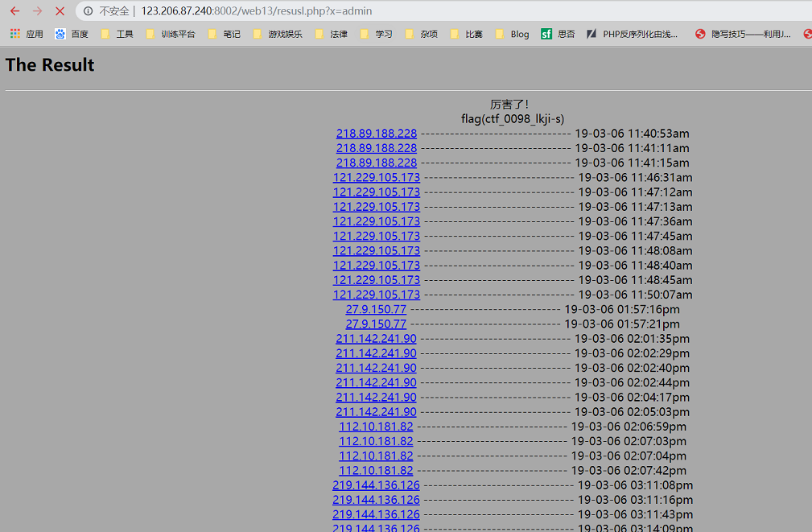
Task: Open the Blog bookmark folder
Action: pos(512,34)
